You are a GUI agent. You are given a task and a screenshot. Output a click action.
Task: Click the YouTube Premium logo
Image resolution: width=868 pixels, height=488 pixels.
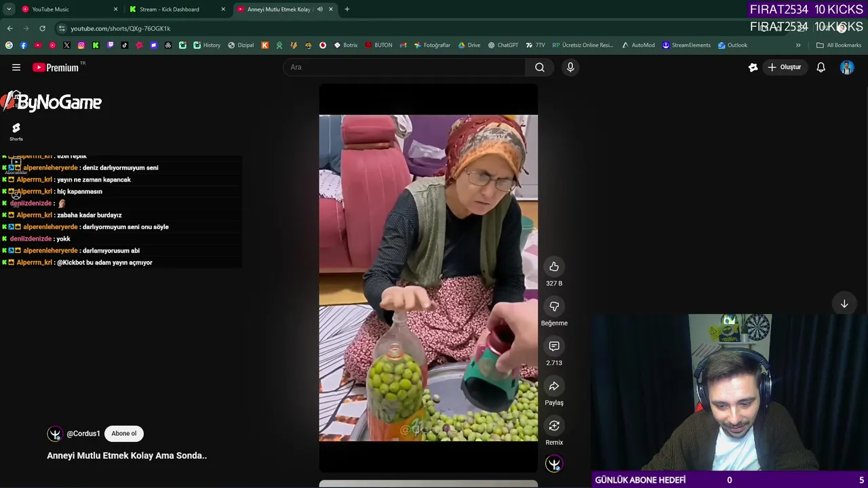point(56,67)
